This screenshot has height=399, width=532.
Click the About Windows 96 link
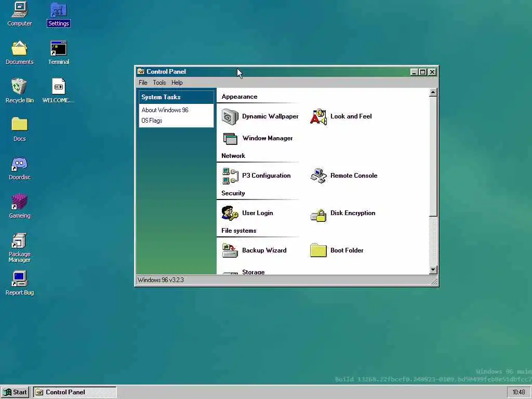click(165, 110)
